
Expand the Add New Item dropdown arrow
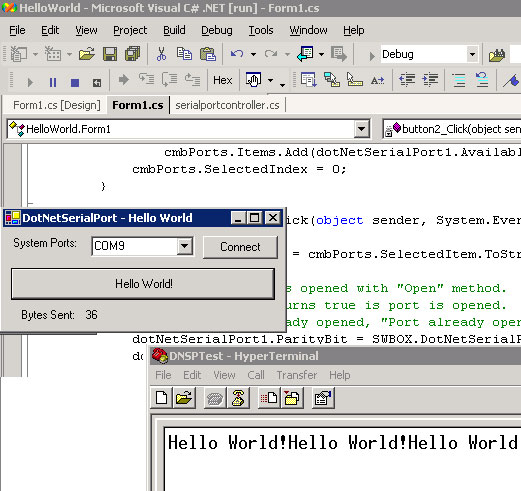(69, 54)
